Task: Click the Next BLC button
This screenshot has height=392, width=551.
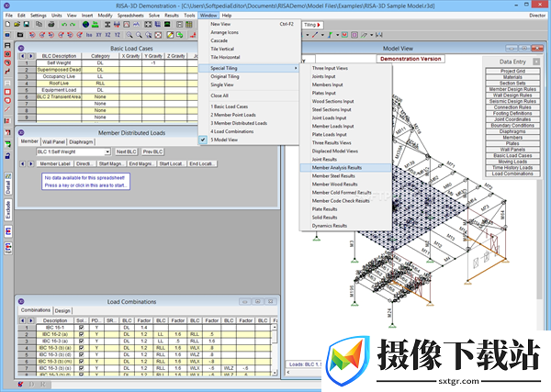Action: point(126,151)
